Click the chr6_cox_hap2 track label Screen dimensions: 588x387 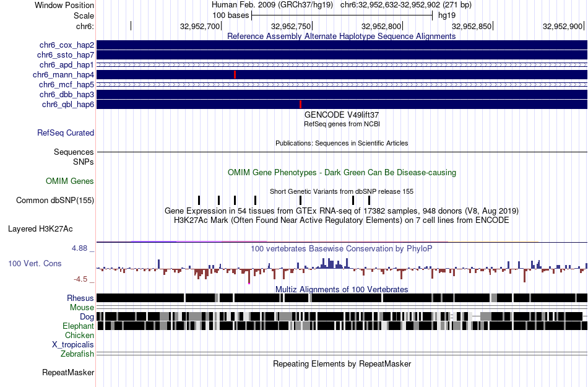tap(67, 45)
